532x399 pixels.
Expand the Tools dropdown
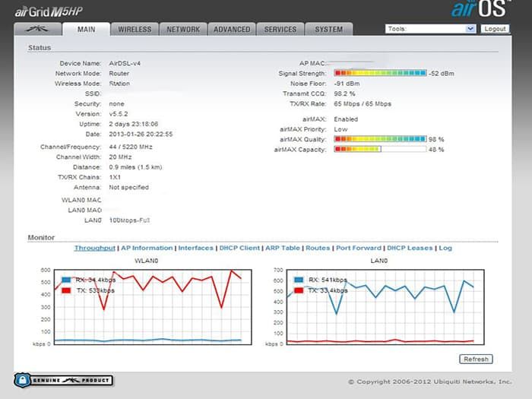tap(430, 29)
